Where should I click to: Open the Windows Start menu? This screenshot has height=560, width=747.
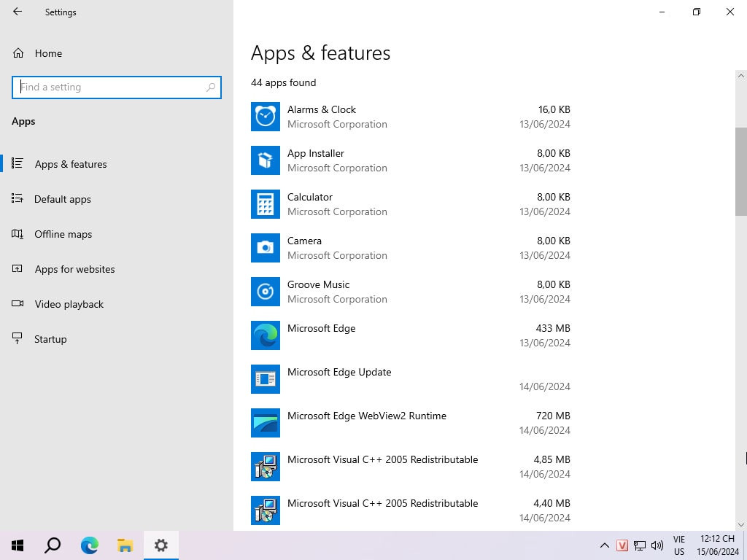[18, 545]
